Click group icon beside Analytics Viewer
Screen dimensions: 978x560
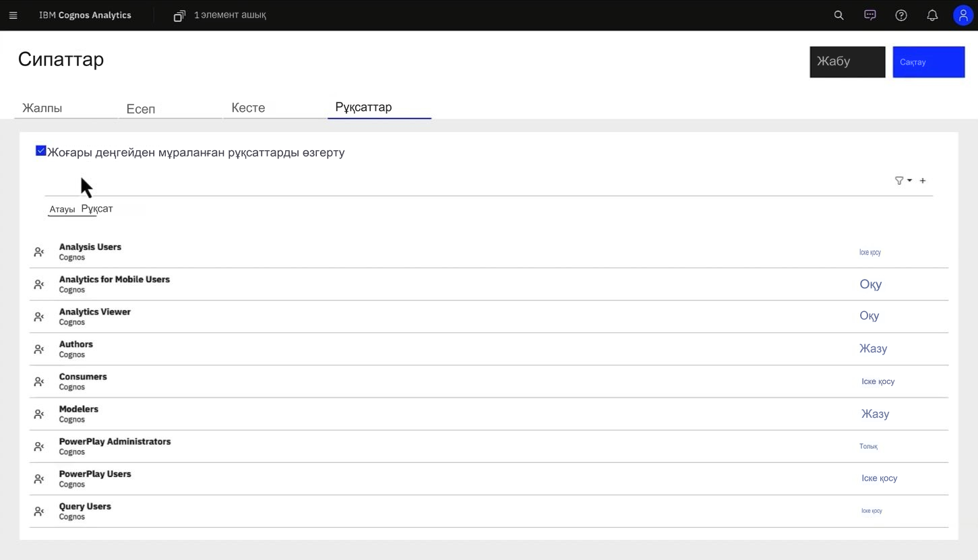coord(39,317)
